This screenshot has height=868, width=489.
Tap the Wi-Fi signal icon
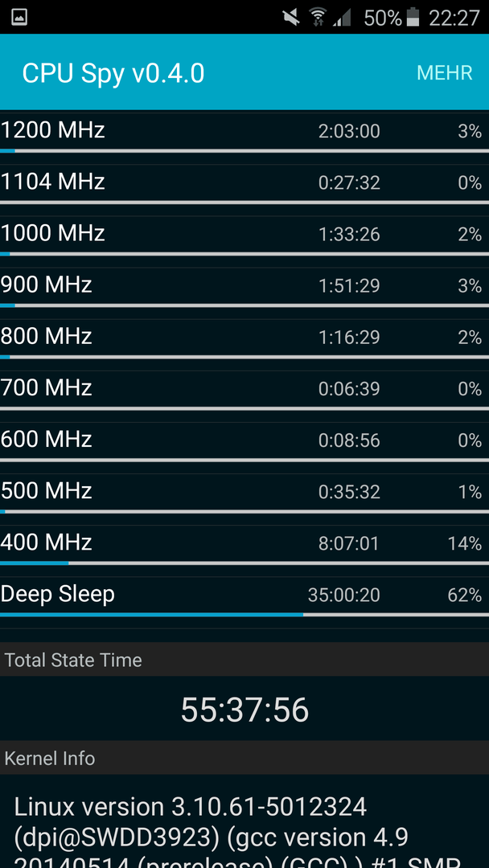[318, 17]
